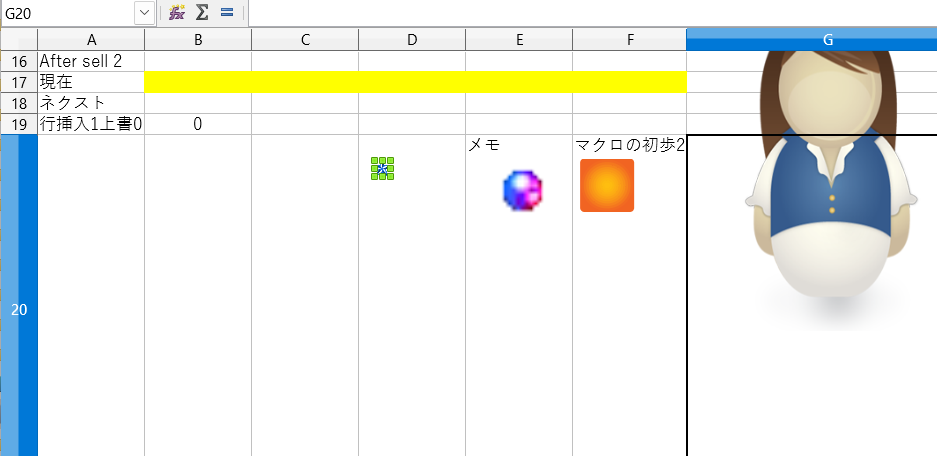Select the orange gradient square shape
Viewport: 937px width, 456px height.
pos(607,185)
